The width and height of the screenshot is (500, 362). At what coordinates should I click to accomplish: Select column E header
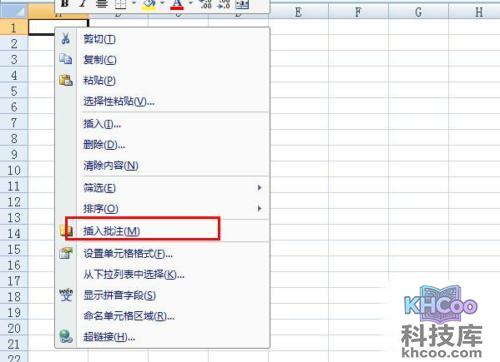coord(298,12)
